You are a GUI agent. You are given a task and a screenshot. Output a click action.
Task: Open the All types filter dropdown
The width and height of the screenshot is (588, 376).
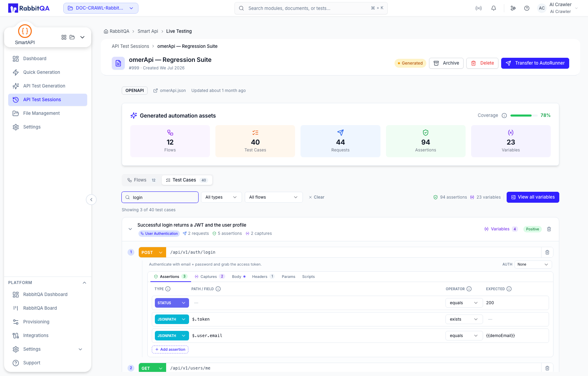tap(221, 197)
